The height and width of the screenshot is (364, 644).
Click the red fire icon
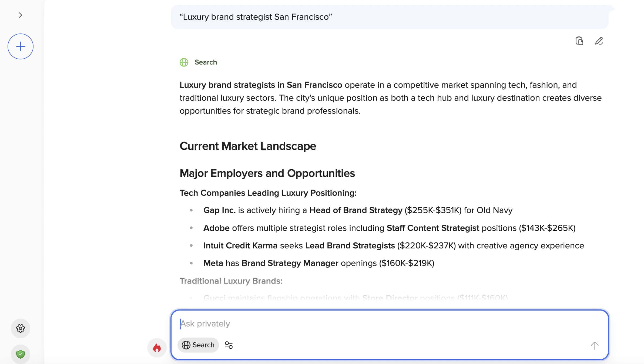click(157, 348)
